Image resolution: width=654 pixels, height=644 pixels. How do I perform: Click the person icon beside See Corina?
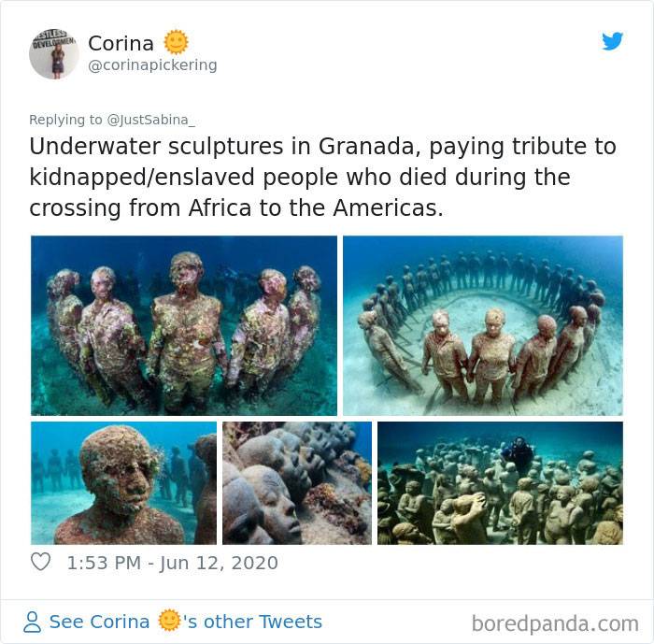tap(32, 622)
